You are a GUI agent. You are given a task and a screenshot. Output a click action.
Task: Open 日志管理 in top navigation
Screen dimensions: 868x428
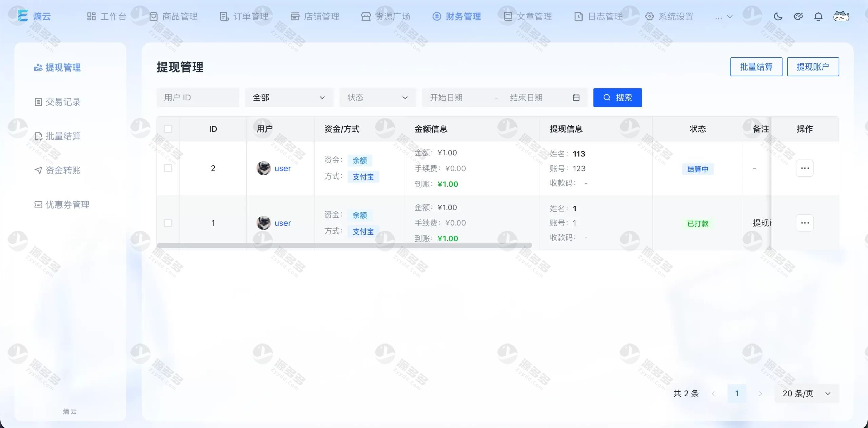(x=598, y=16)
